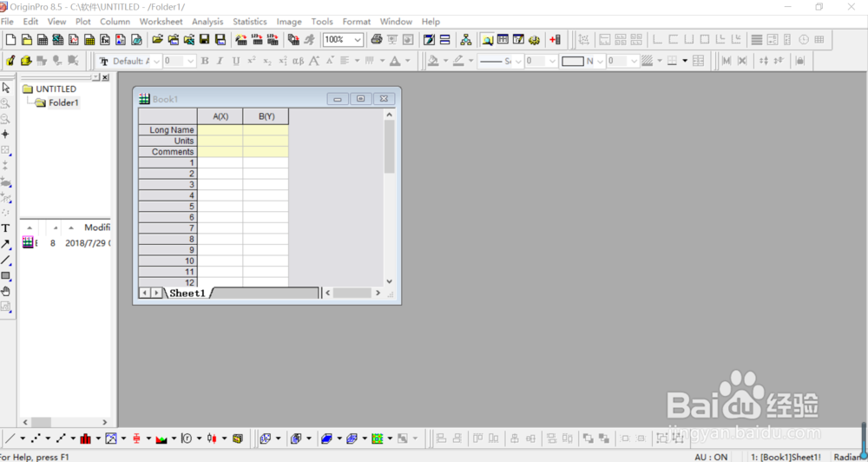Select the Rectangle drawing tool
This screenshot has width=868, height=462.
[5, 275]
